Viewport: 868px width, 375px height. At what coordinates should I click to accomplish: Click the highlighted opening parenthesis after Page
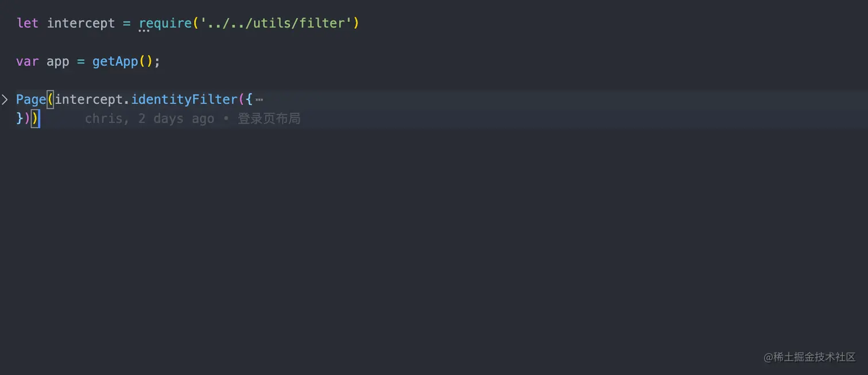(50, 100)
